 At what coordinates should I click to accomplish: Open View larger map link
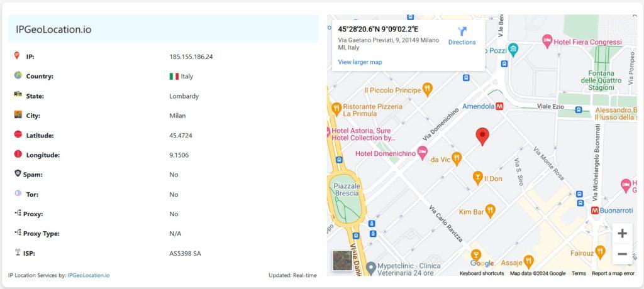pos(360,62)
